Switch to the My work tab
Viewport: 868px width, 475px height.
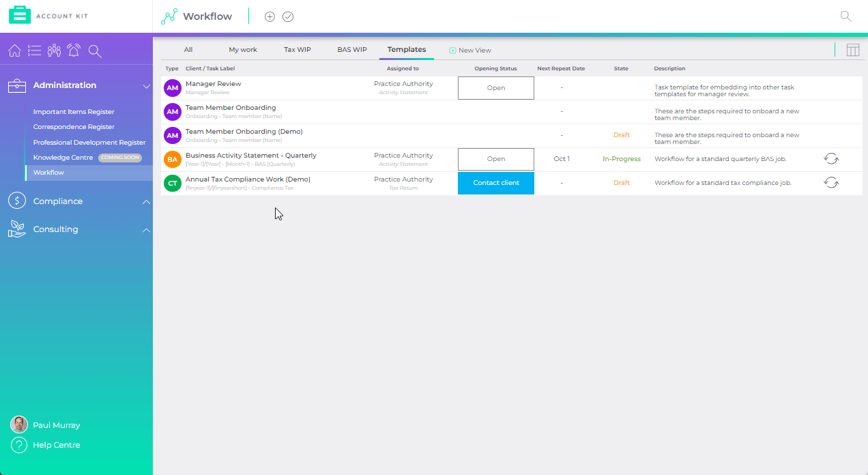243,50
